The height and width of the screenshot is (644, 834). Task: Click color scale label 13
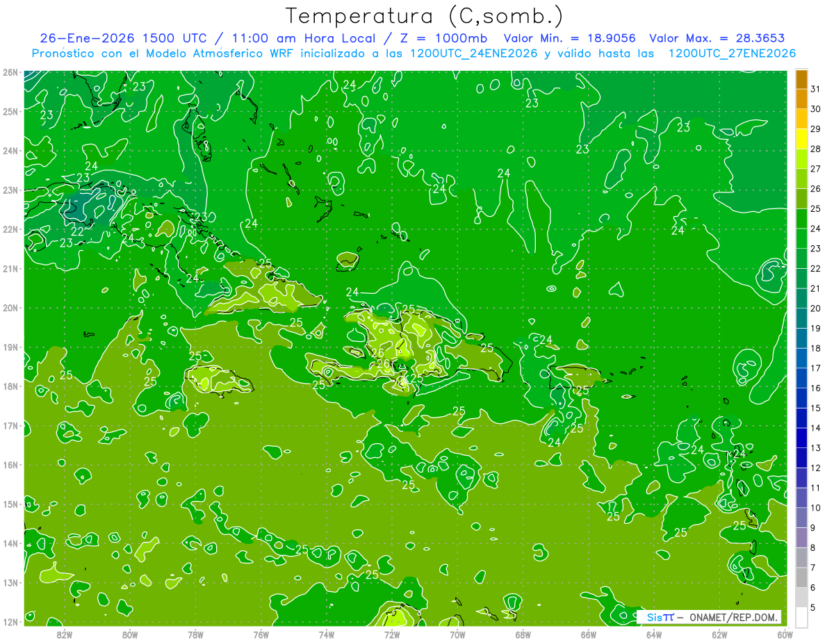click(x=815, y=448)
